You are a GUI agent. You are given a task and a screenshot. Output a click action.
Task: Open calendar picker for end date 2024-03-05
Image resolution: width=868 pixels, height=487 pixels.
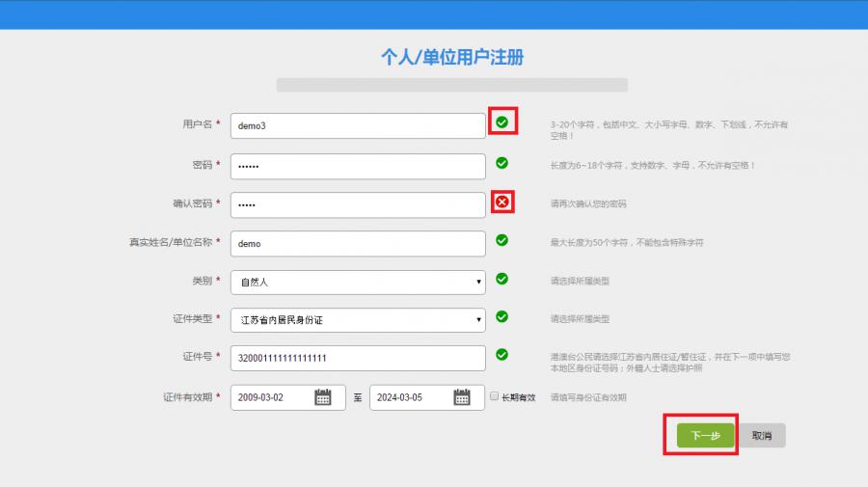coord(462,396)
